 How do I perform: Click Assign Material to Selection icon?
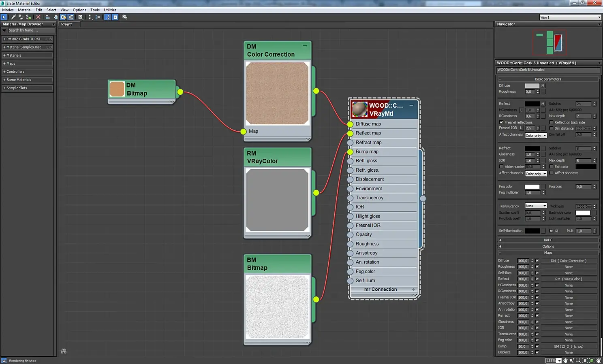point(28,17)
